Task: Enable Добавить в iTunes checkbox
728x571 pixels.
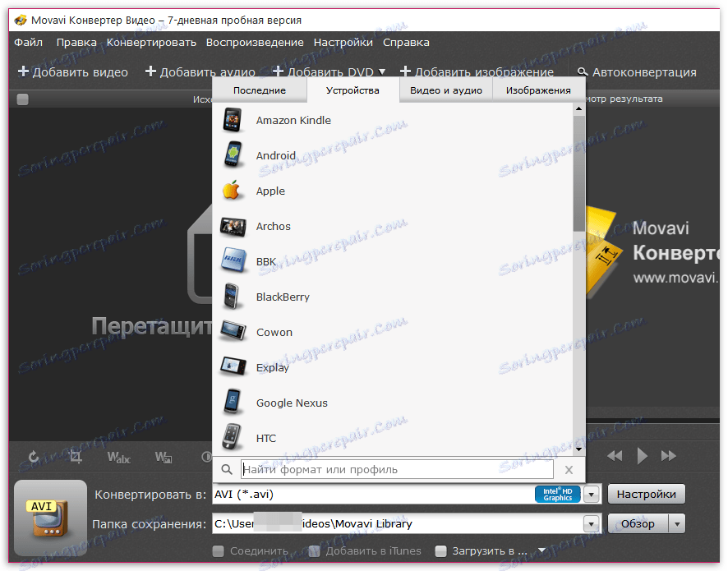Action: 315,551
